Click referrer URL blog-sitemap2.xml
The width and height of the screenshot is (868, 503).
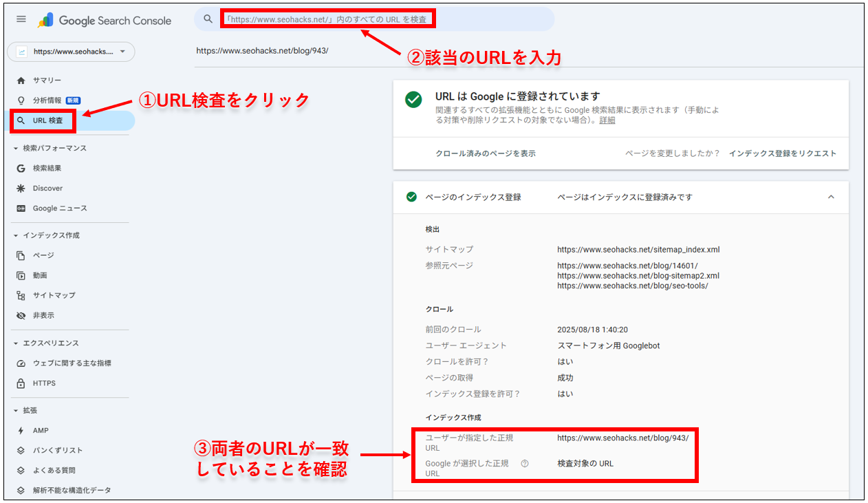pos(638,275)
